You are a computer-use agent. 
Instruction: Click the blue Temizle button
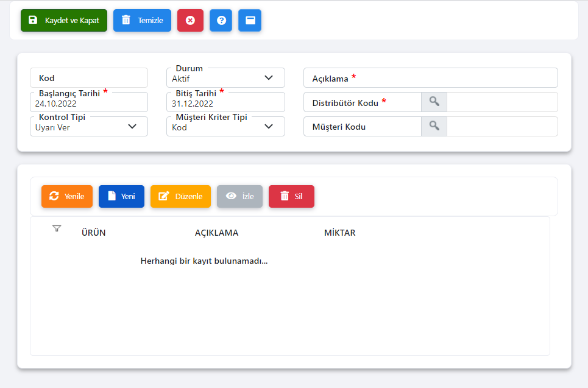tap(142, 20)
